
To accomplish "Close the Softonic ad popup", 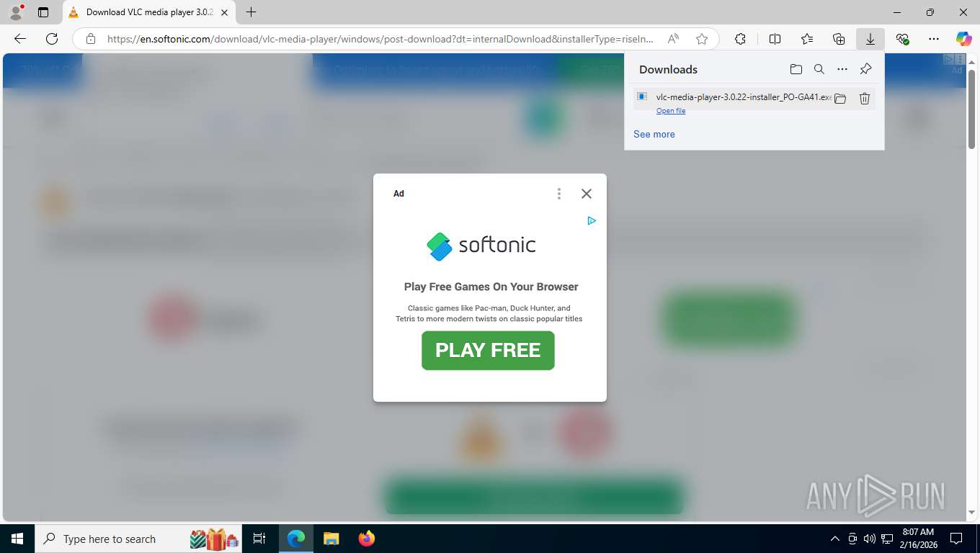I will (x=587, y=194).
